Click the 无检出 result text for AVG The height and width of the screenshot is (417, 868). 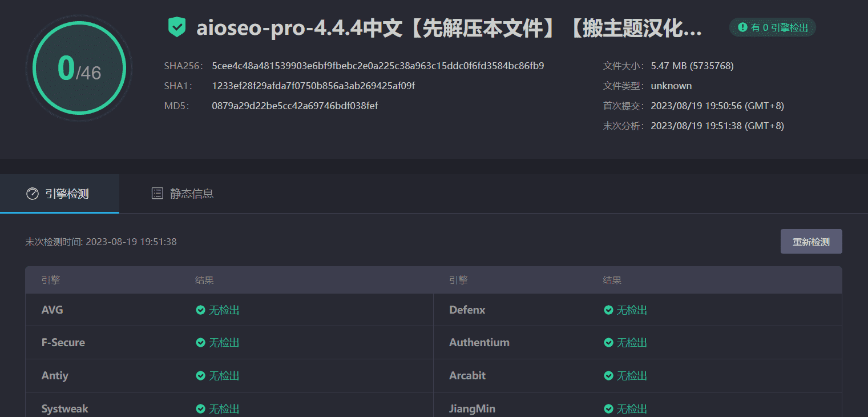tap(224, 310)
